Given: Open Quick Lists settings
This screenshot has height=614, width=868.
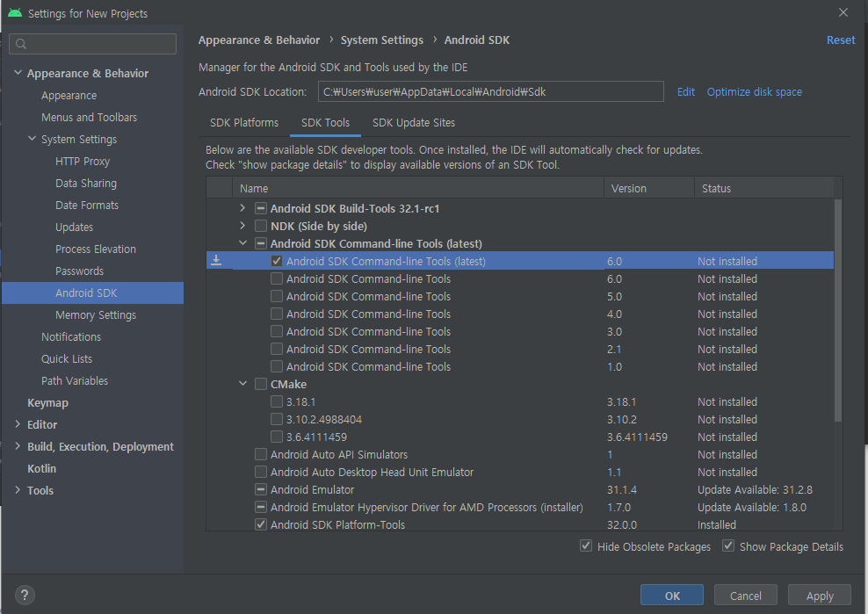Looking at the screenshot, I should [x=67, y=358].
